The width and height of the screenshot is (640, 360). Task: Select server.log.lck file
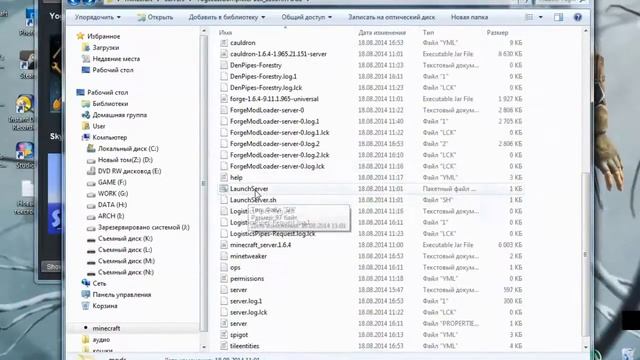[x=249, y=312]
